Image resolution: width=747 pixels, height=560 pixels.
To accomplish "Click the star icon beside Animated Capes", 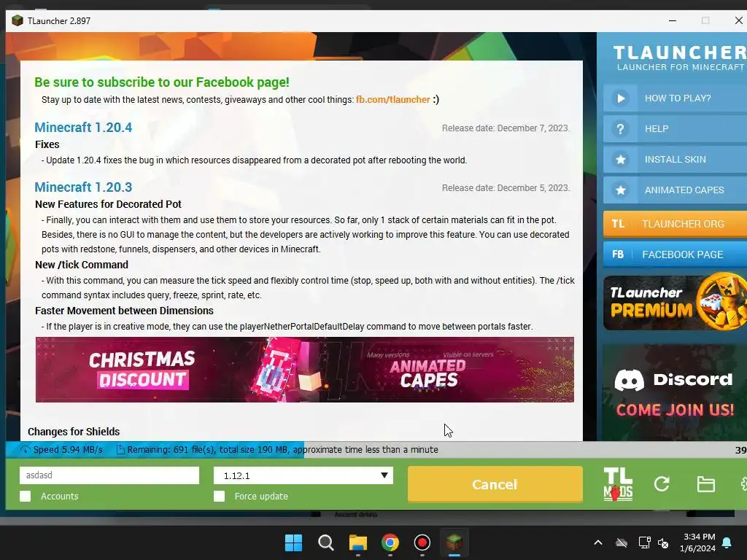I will 620,190.
